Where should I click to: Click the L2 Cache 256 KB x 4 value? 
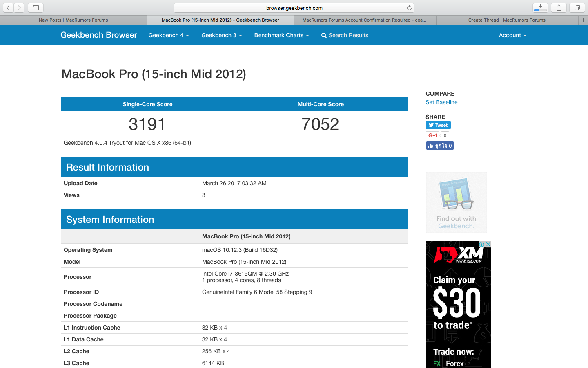pos(216,351)
